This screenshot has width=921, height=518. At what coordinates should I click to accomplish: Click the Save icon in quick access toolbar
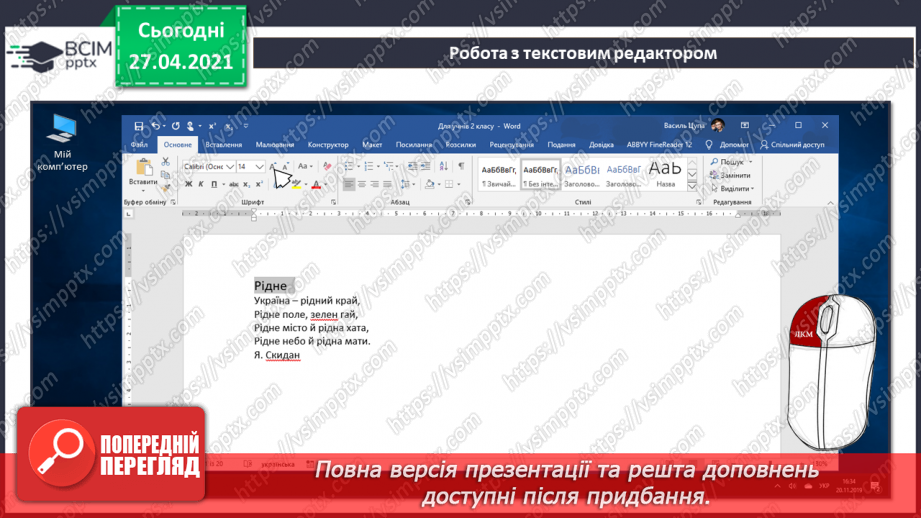(139, 126)
